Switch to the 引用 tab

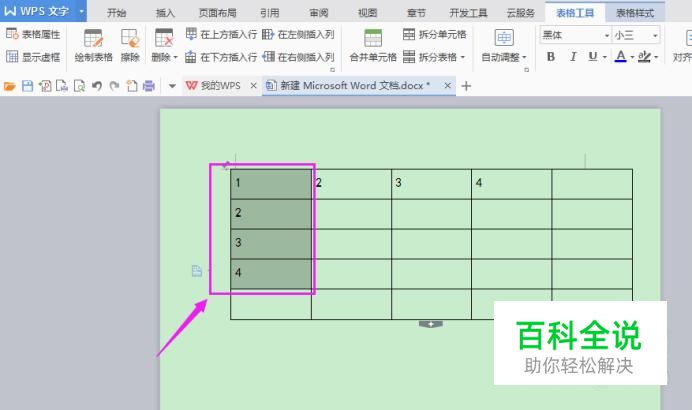[x=269, y=13]
